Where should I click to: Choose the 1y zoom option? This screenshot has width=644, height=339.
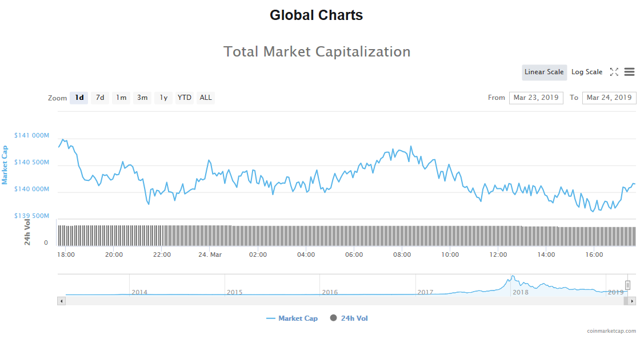point(163,98)
